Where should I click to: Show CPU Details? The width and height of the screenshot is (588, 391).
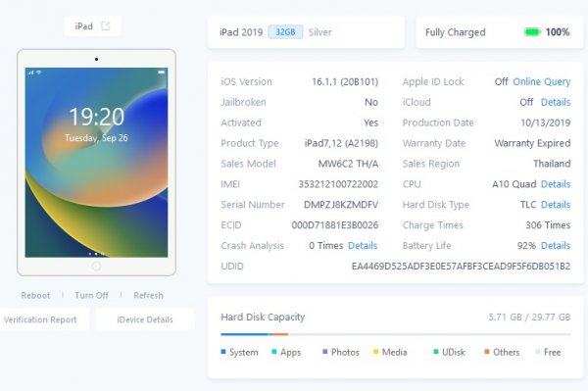(x=556, y=184)
